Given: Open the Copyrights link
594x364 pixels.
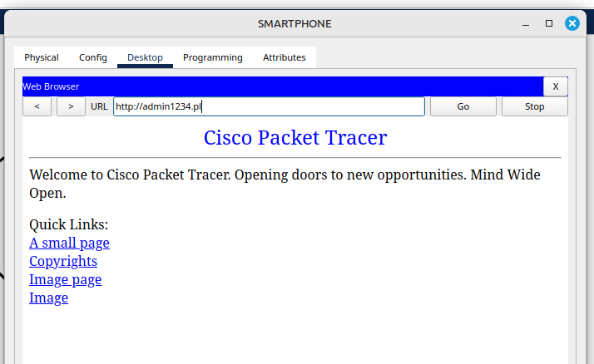Looking at the screenshot, I should point(63,261).
